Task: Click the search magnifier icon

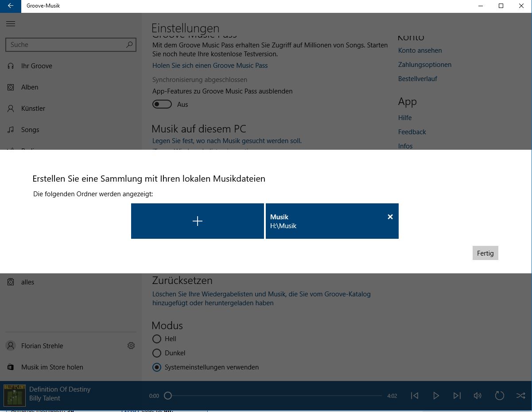Action: point(129,45)
